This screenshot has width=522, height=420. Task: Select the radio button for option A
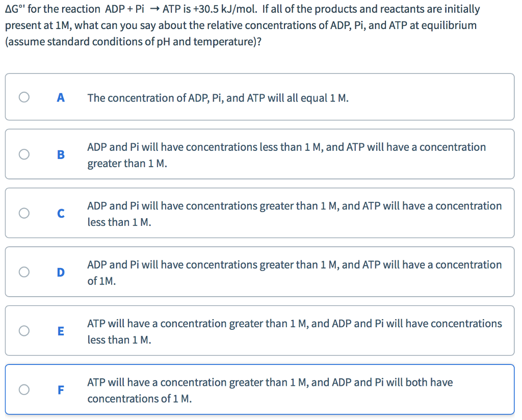[23, 97]
